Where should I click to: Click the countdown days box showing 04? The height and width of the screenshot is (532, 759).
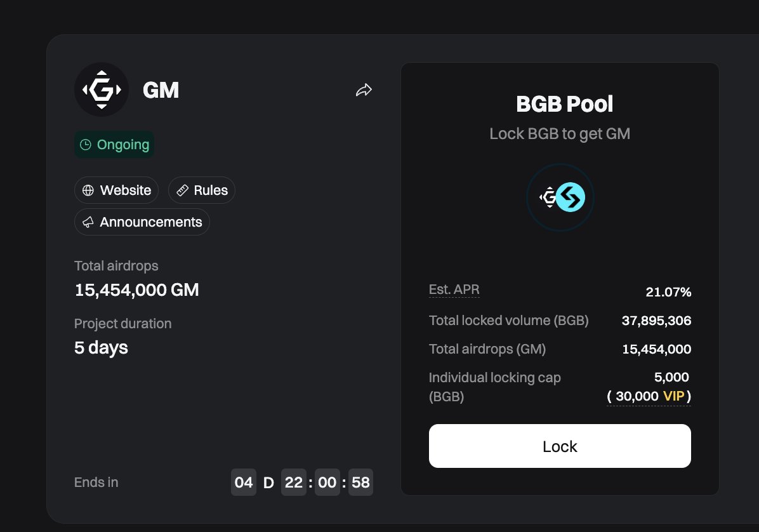(244, 482)
